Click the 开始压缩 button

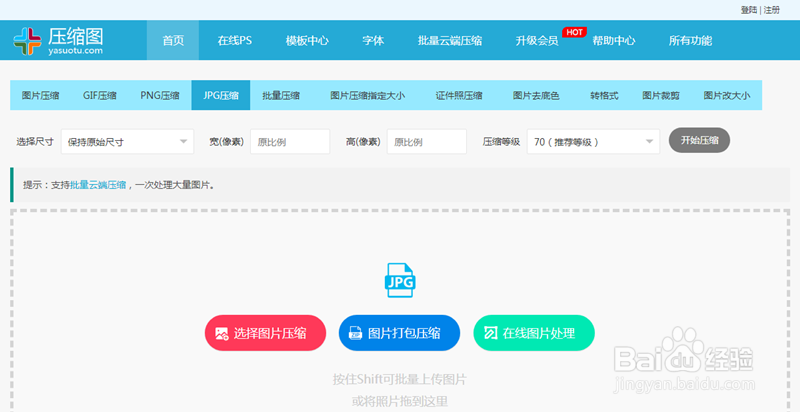[699, 140]
